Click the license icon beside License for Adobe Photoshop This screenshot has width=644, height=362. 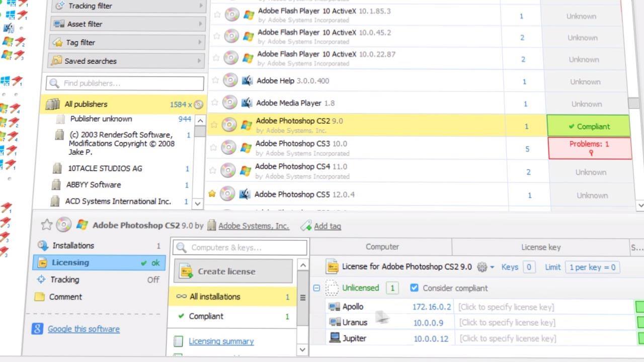pyautogui.click(x=332, y=266)
